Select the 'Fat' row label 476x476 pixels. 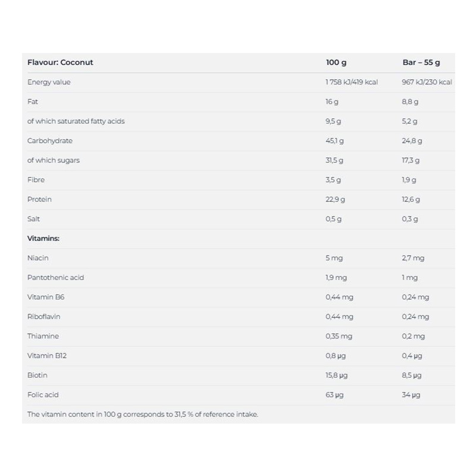pos(33,102)
